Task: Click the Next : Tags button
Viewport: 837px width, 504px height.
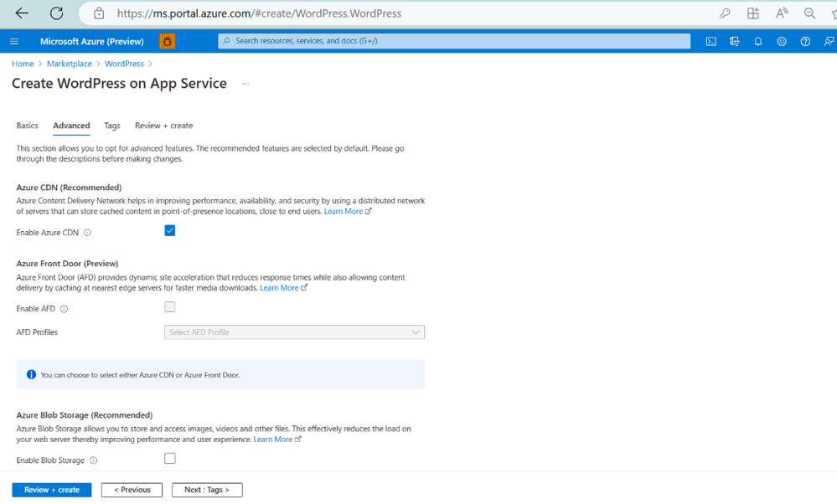Action: click(207, 490)
